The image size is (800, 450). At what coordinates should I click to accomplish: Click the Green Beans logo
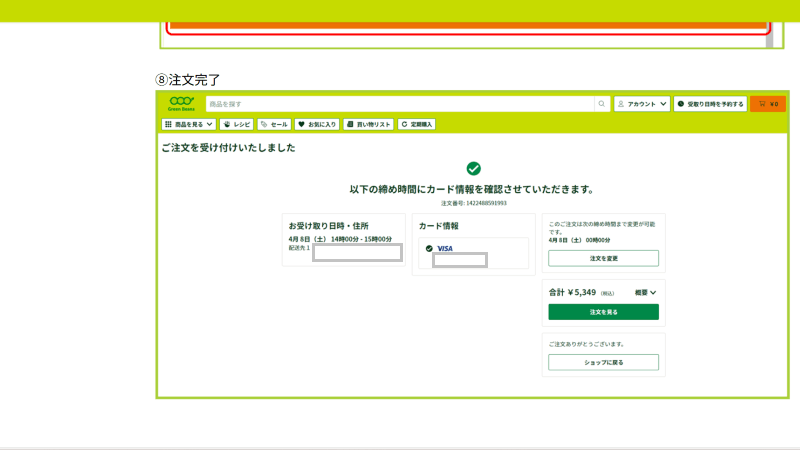(181, 104)
